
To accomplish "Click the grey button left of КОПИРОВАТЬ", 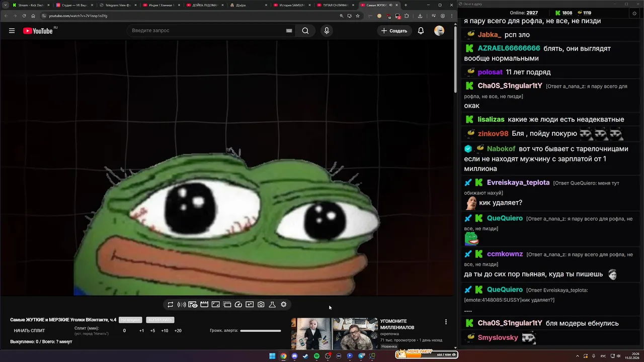I will pos(130,320).
